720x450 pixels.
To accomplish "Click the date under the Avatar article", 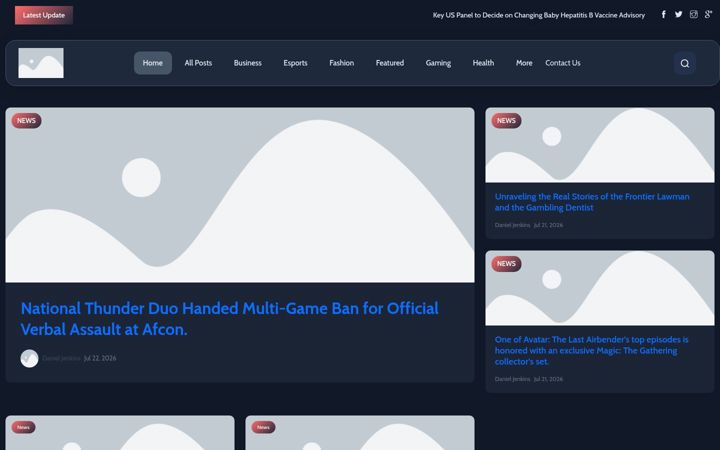I will (x=548, y=379).
